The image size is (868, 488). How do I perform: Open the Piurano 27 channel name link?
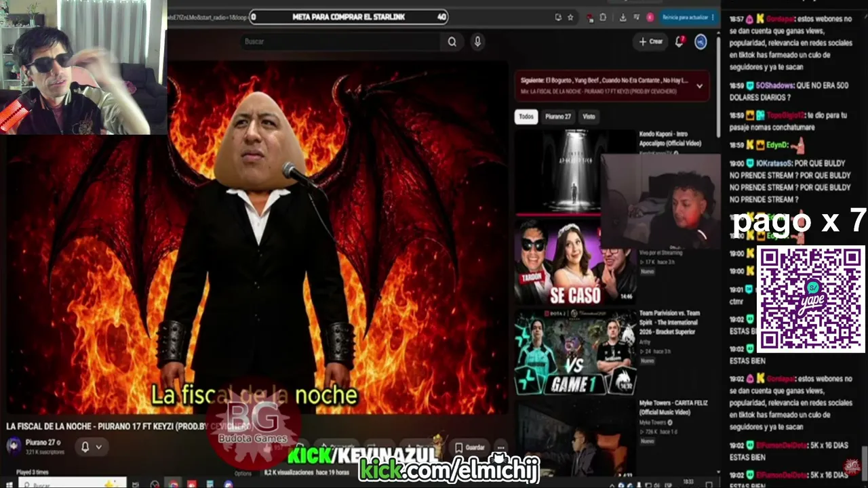(40, 443)
